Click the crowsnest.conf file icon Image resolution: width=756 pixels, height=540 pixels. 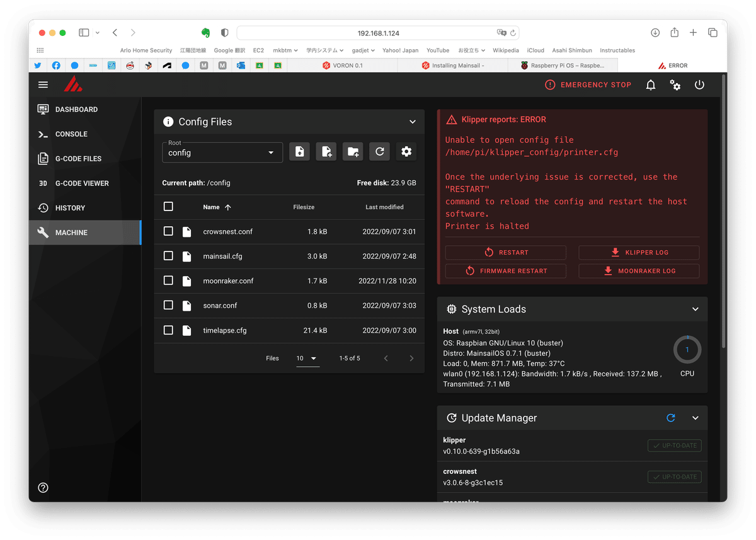tap(186, 232)
